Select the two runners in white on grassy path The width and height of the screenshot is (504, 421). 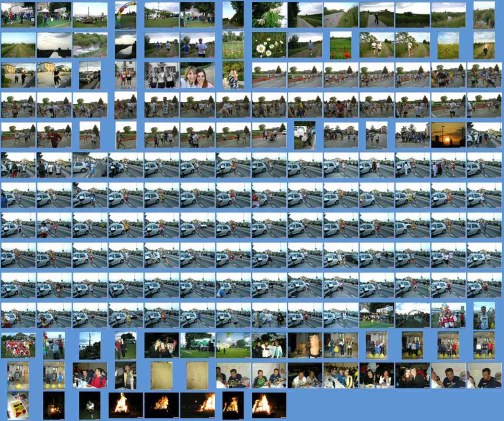377,45
